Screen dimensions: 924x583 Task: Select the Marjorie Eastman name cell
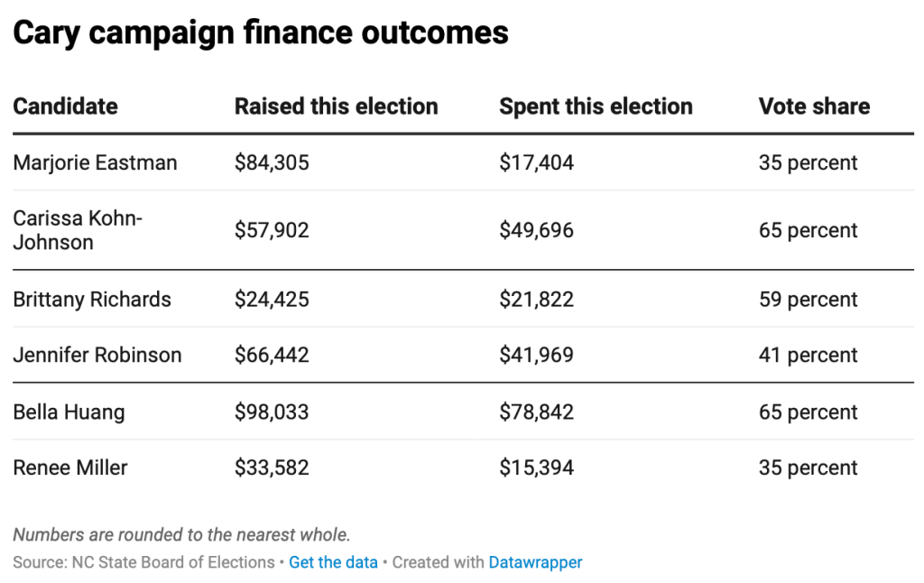[95, 163]
